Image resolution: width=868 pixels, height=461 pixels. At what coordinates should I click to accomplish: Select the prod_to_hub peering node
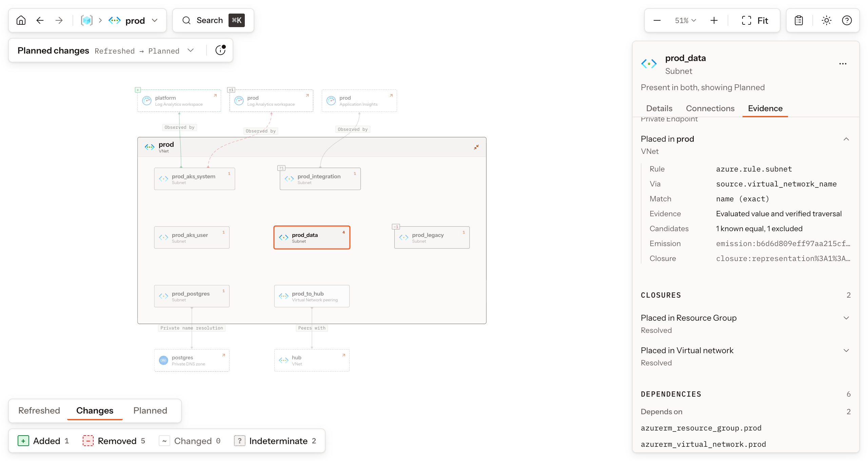[x=312, y=296]
